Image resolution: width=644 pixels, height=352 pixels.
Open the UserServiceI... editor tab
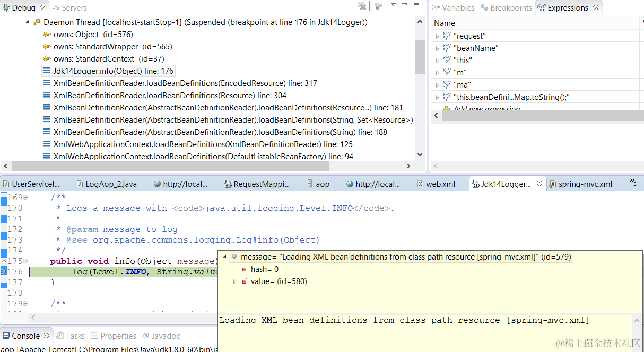pyautogui.click(x=31, y=184)
